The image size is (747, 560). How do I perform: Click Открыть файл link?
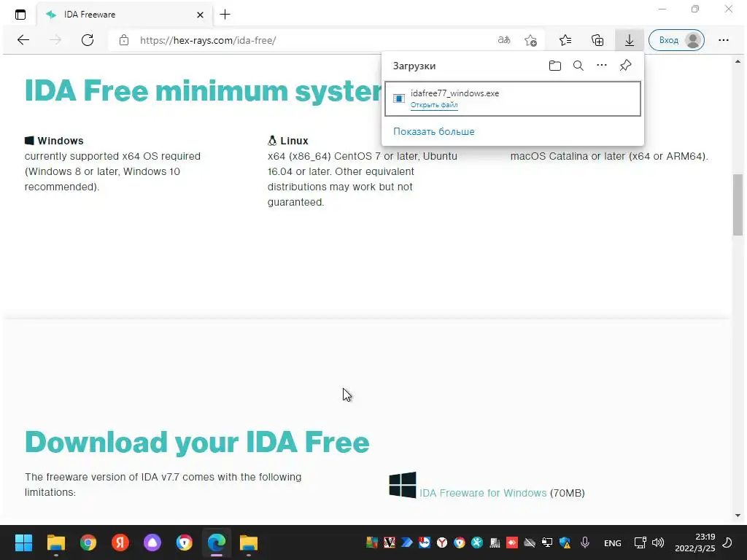(x=434, y=105)
